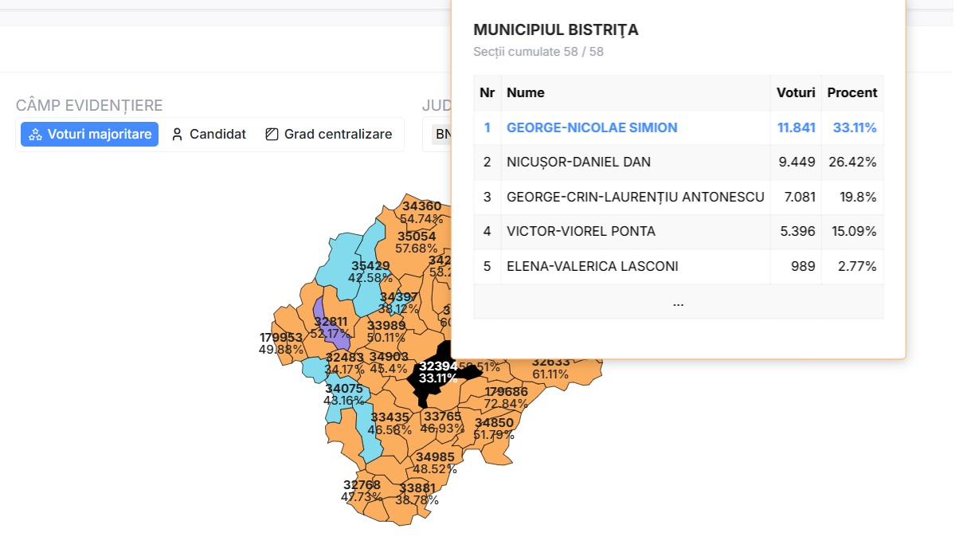Switch highlight mode to Grad centralizare

pyautogui.click(x=328, y=135)
